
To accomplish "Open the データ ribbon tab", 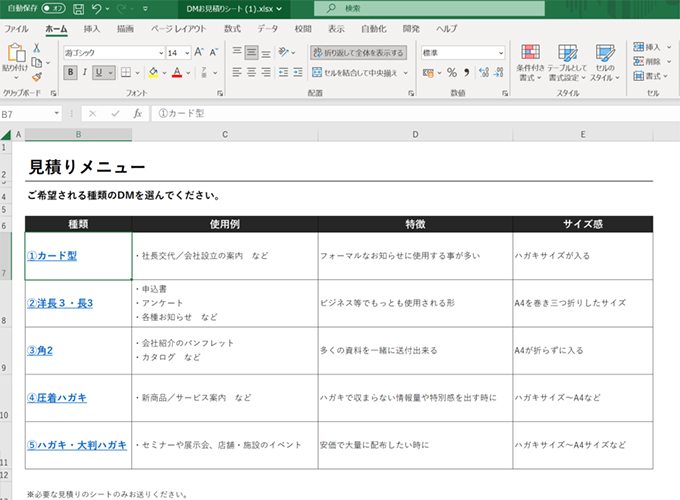I will coord(268,29).
